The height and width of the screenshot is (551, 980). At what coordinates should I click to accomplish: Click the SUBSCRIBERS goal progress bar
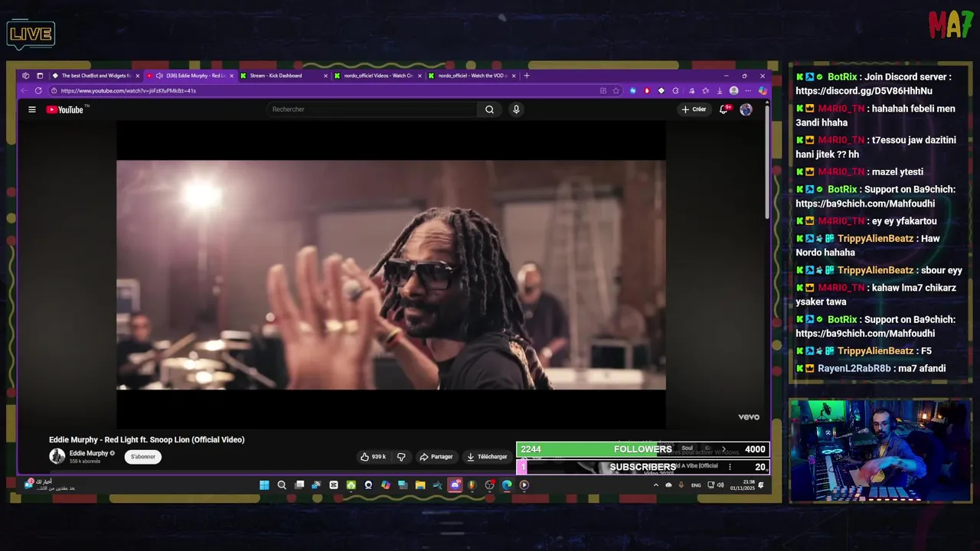pyautogui.click(x=643, y=467)
